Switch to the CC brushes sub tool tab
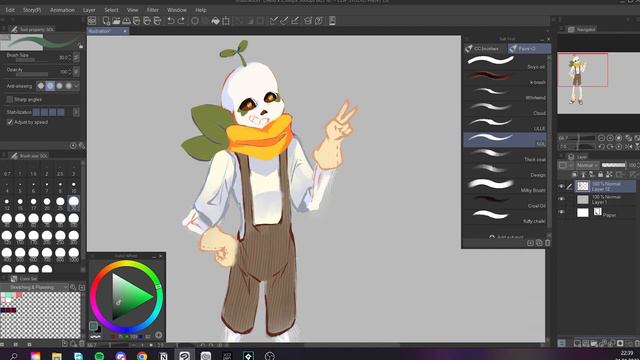The image size is (640, 360). coord(485,49)
